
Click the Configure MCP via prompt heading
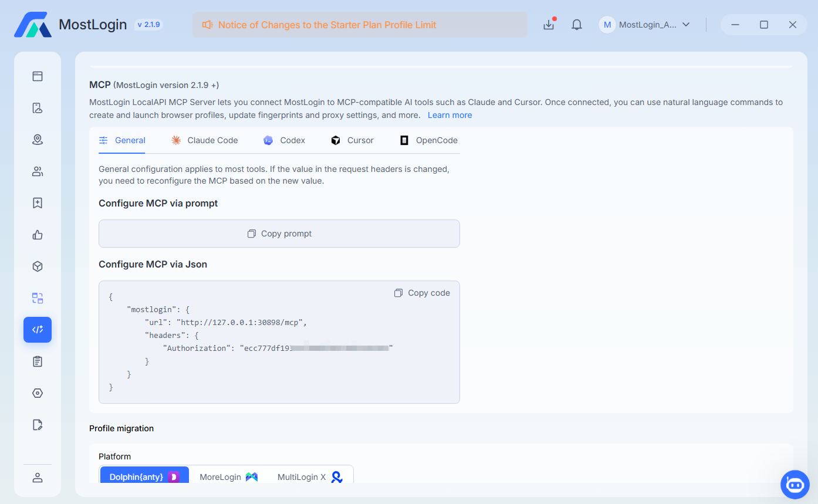tap(158, 203)
